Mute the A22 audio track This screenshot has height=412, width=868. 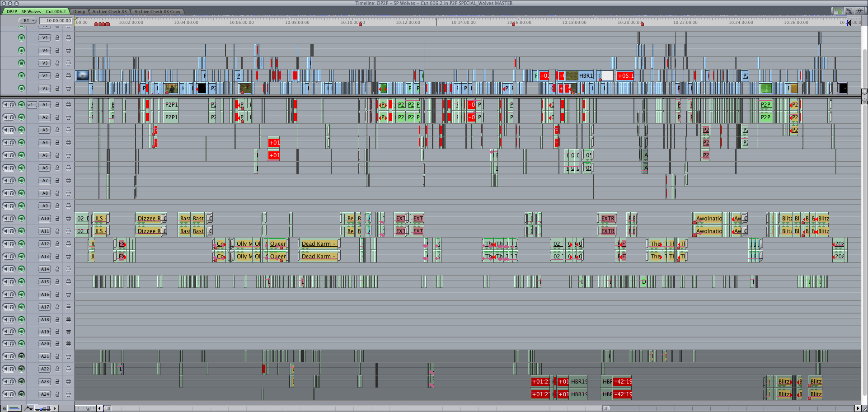tap(5, 369)
